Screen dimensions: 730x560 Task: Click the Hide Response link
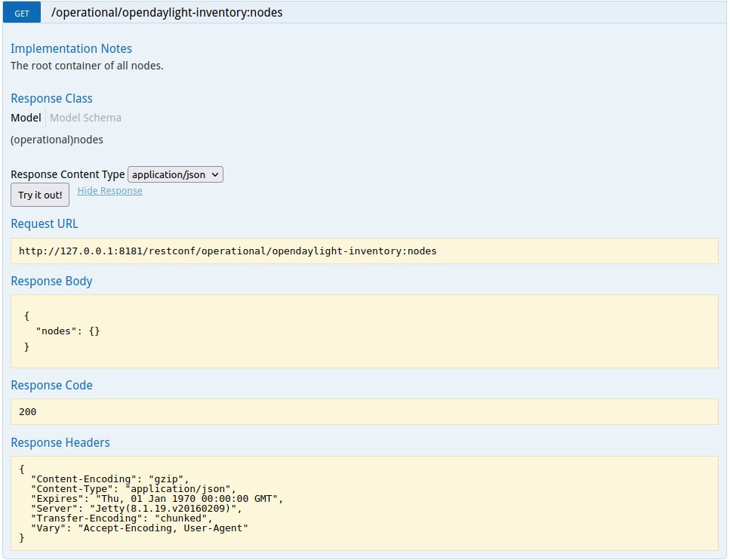click(x=109, y=191)
